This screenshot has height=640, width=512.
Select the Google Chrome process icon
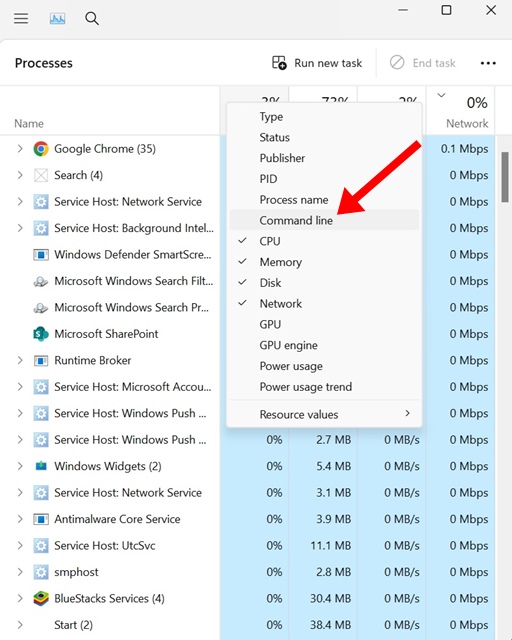41,149
